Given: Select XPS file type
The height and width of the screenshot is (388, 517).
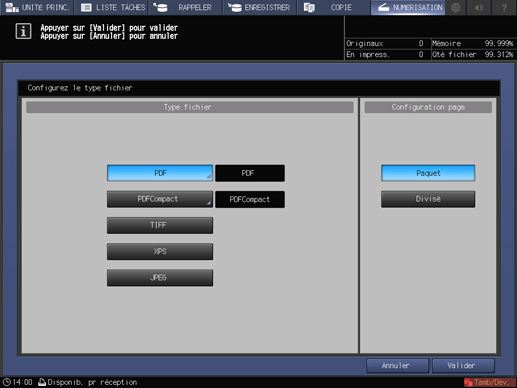Looking at the screenshot, I should pyautogui.click(x=160, y=251).
